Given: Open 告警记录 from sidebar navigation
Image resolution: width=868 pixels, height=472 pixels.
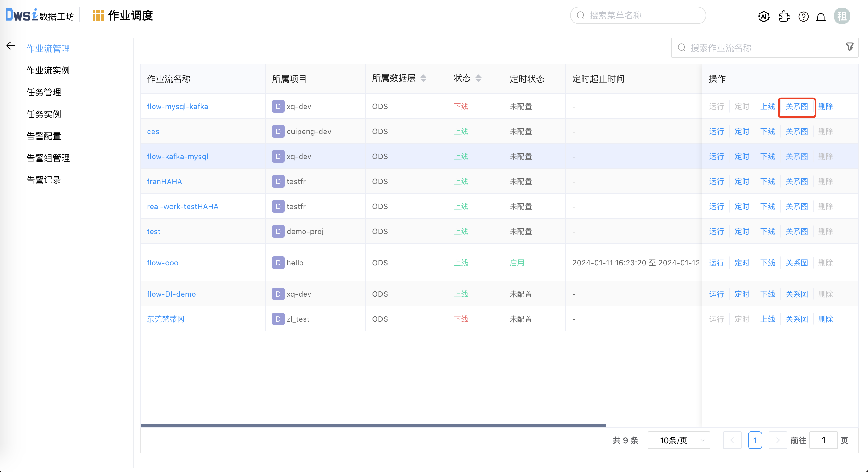Looking at the screenshot, I should (x=43, y=179).
